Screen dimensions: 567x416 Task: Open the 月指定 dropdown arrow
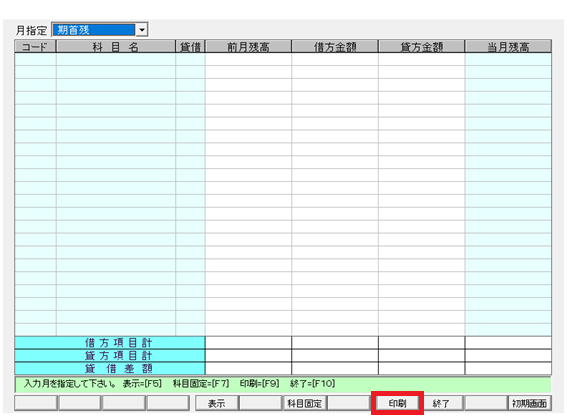(x=142, y=30)
